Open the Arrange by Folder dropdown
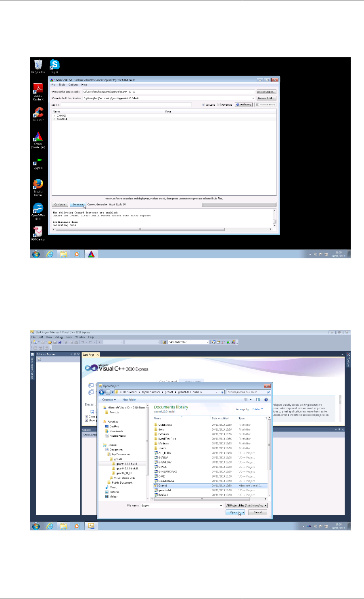Screen dimensions: 364x599 point(257,409)
